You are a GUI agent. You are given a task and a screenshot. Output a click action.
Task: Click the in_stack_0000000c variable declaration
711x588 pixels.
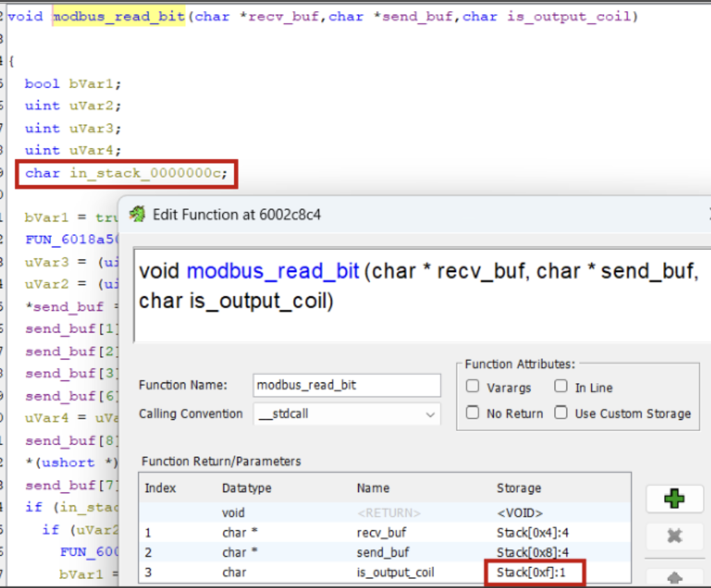147,173
